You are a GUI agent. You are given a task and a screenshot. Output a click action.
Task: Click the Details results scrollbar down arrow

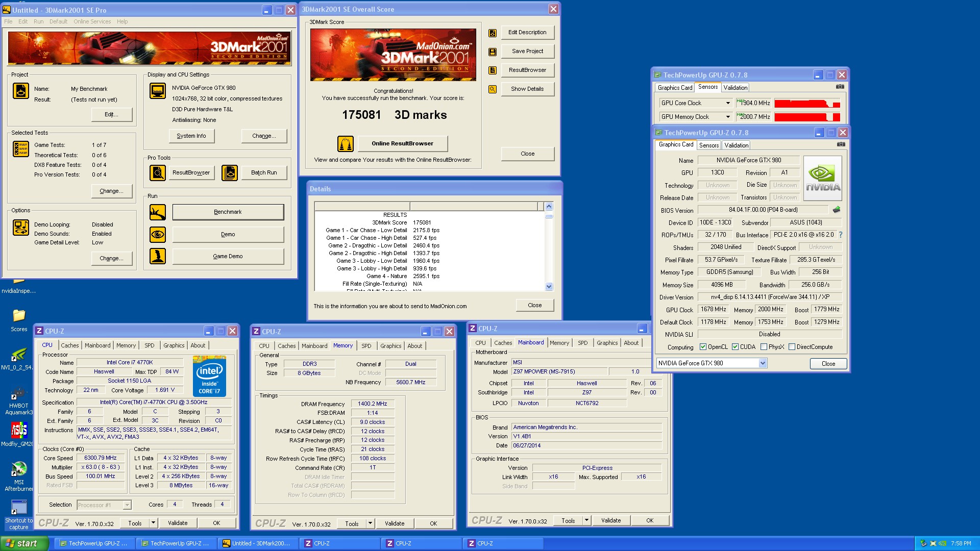pyautogui.click(x=549, y=287)
